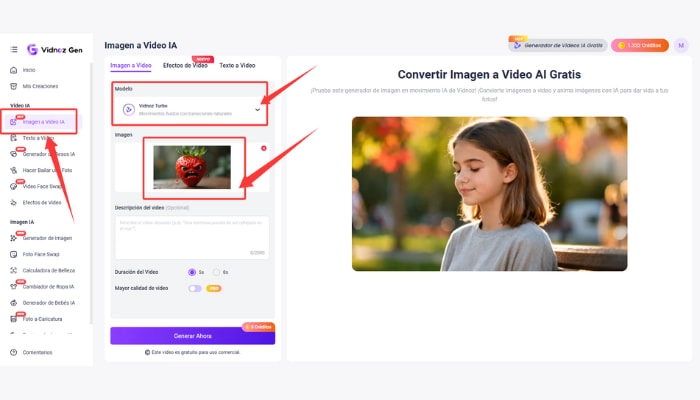Viewport: 700px width, 400px height.
Task: Open Cambiador de Ropa IA icon
Action: (13, 287)
